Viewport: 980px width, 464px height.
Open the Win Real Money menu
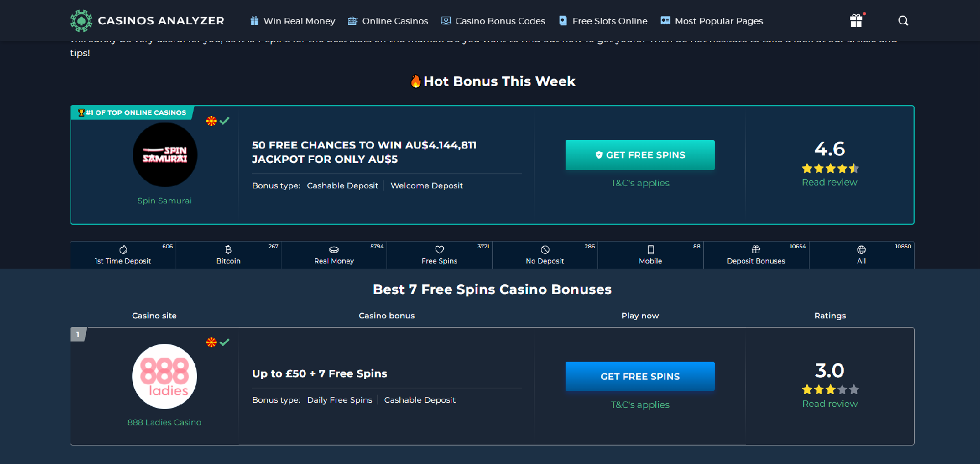point(292,21)
